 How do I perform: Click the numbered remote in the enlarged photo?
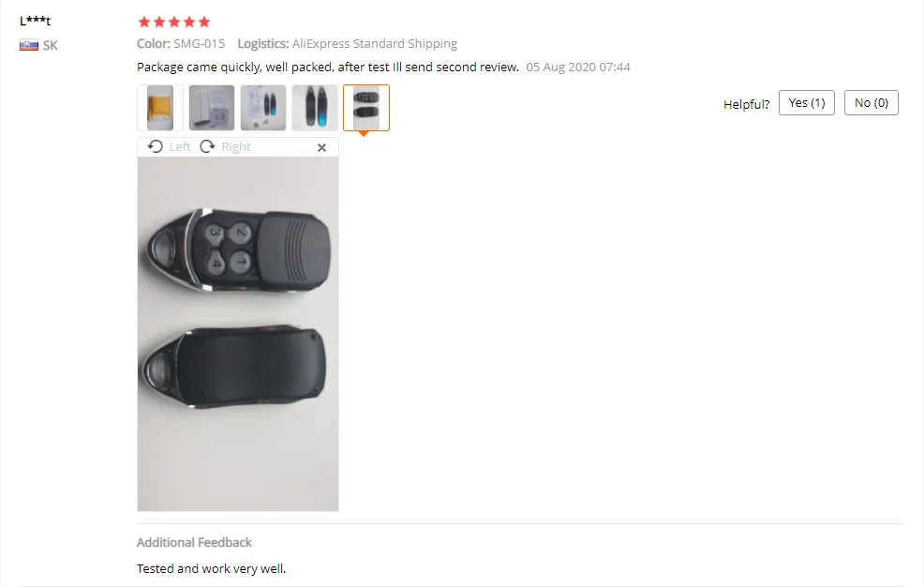coord(238,250)
